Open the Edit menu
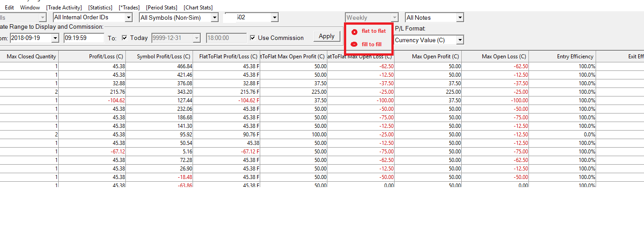Screen dimensions: 644x236 pyautogui.click(x=9, y=8)
